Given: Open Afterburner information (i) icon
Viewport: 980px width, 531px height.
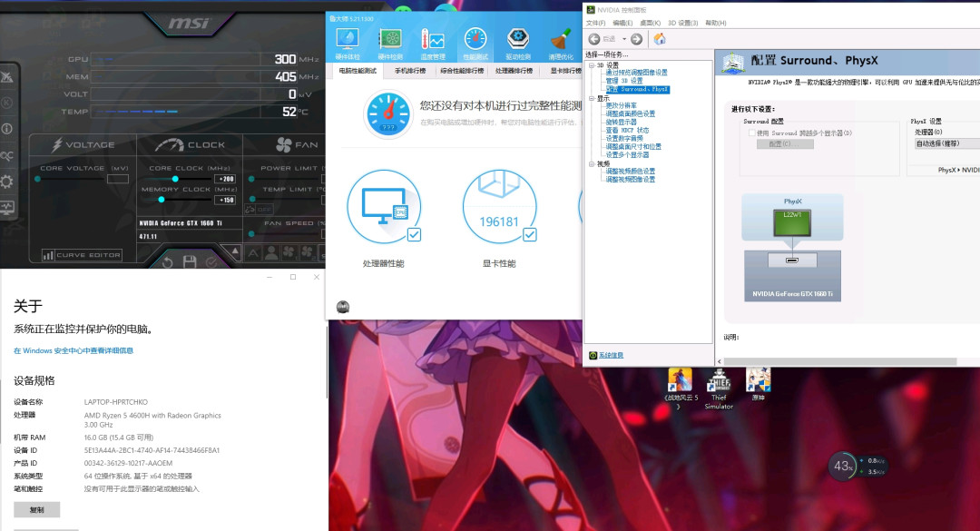Looking at the screenshot, I should click(x=7, y=129).
